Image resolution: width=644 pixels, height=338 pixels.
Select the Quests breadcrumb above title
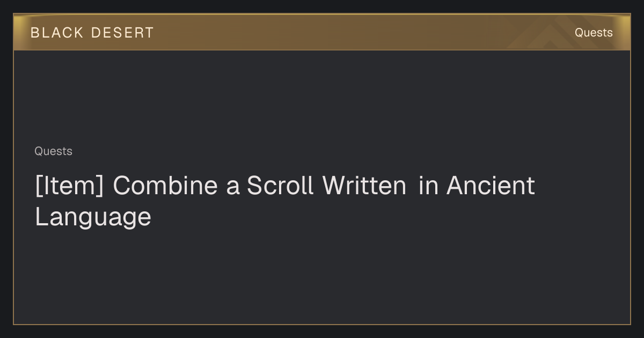coord(53,151)
